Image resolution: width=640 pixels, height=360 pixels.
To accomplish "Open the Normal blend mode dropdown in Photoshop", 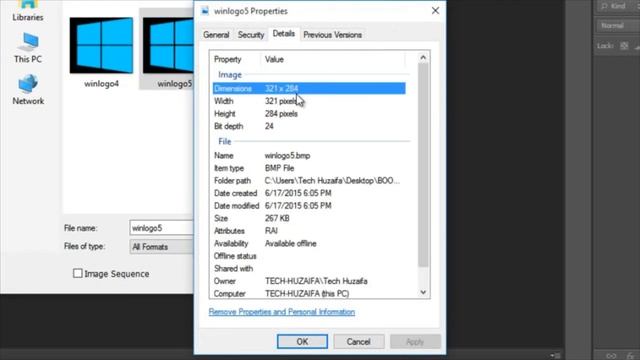I will pos(618,26).
